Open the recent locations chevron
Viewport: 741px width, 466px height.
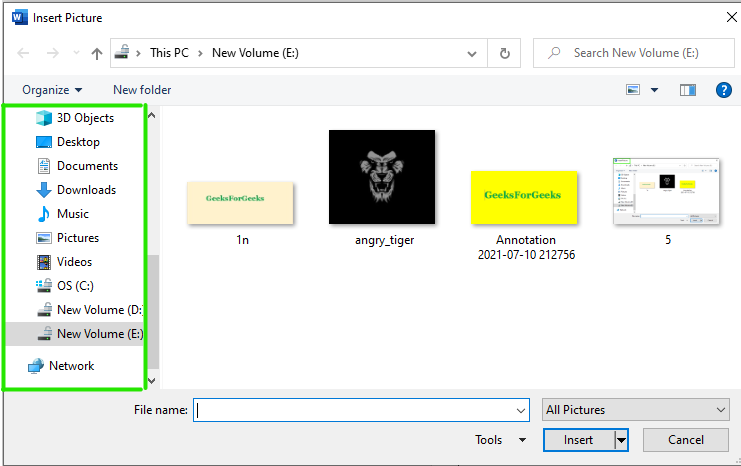[77, 53]
